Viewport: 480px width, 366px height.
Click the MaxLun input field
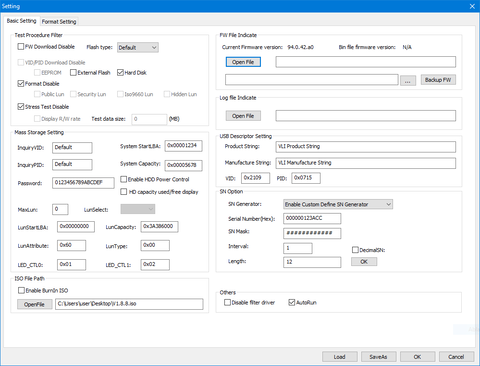[x=60, y=209]
